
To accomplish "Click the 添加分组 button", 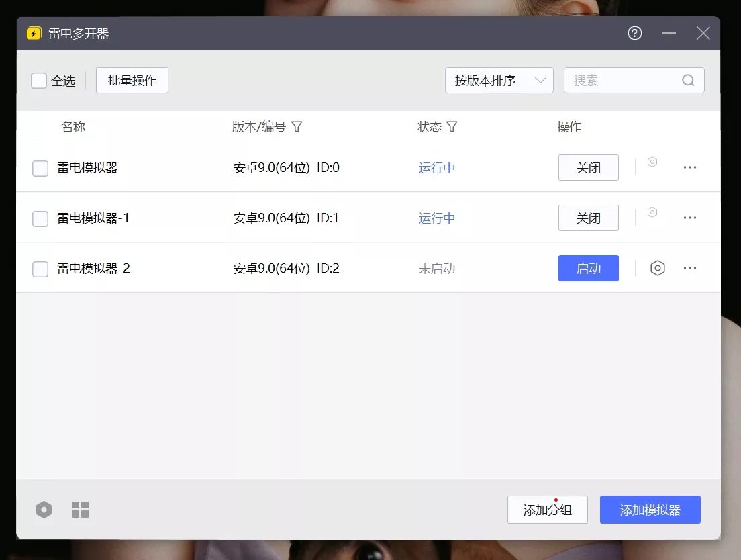I will click(547, 509).
